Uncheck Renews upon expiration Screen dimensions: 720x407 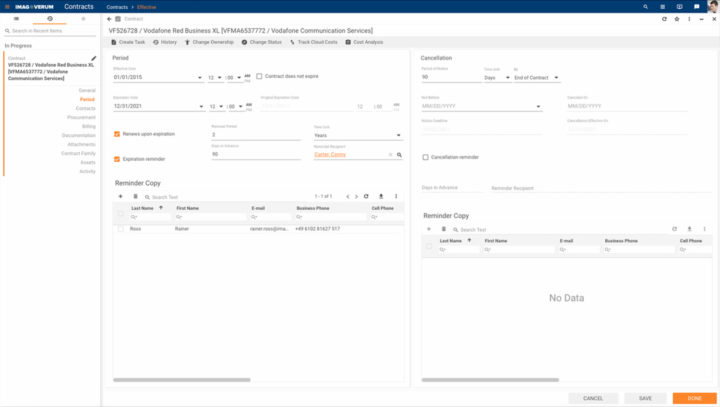point(117,134)
